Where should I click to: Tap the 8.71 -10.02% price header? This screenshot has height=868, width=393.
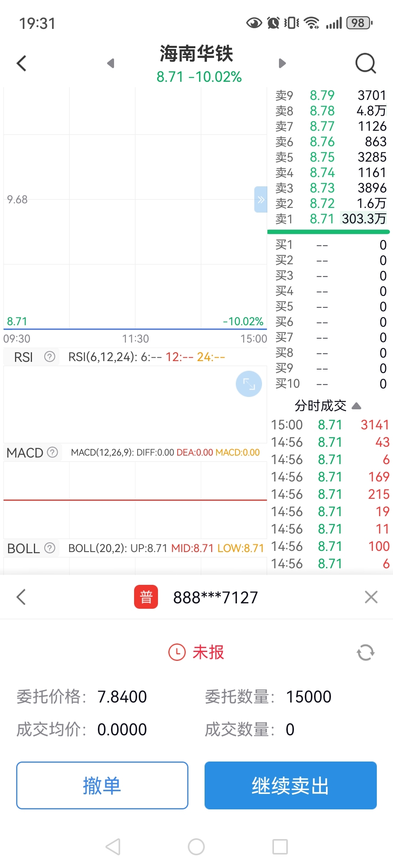[199, 77]
